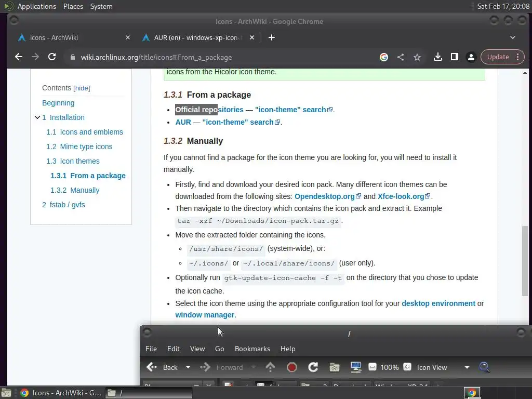Bookmark this page with the star icon

pyautogui.click(x=417, y=57)
